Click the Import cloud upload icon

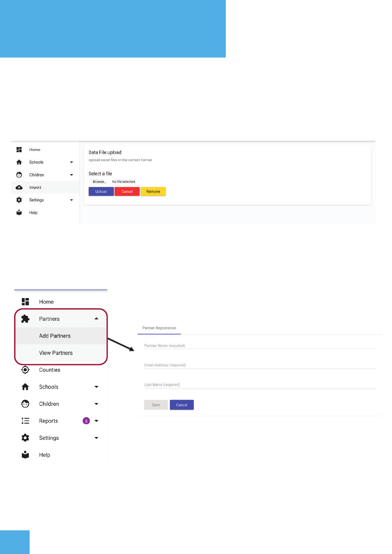19,188
